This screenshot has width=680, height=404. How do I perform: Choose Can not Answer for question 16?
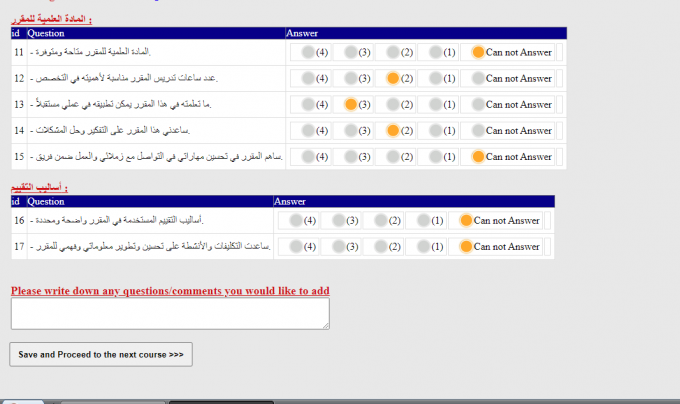point(466,221)
